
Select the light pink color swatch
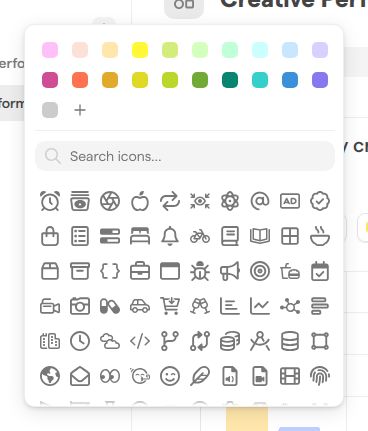(50, 50)
